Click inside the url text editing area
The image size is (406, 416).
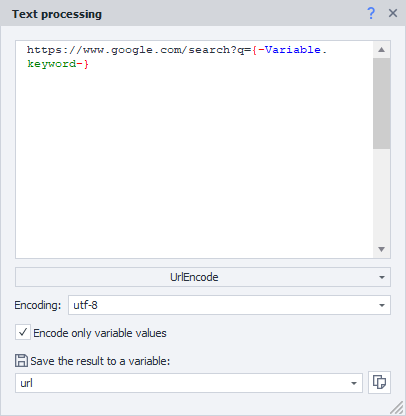click(x=194, y=149)
